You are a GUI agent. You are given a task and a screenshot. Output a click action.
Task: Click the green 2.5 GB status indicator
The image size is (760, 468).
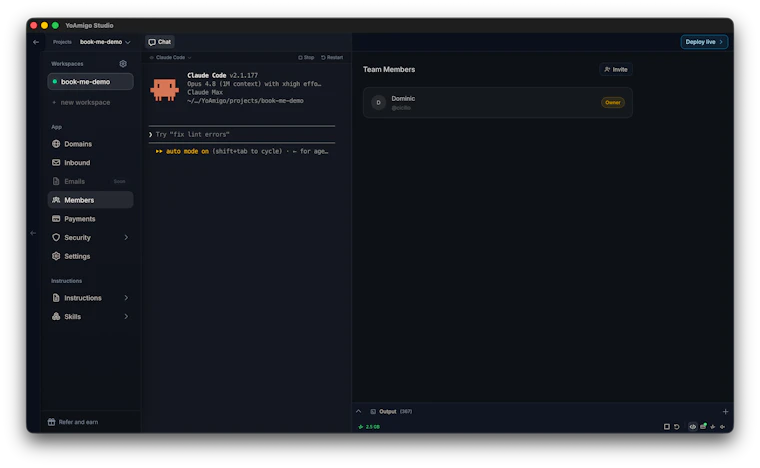[x=369, y=427]
